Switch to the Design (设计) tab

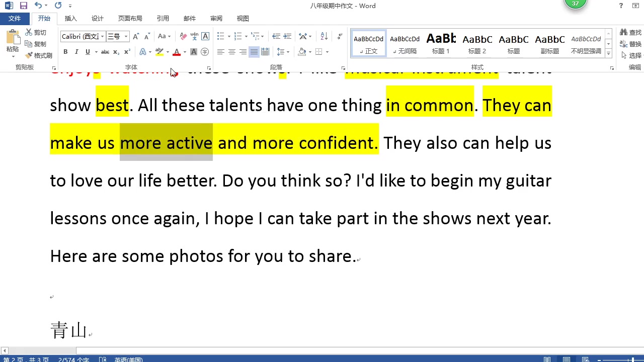click(x=98, y=19)
